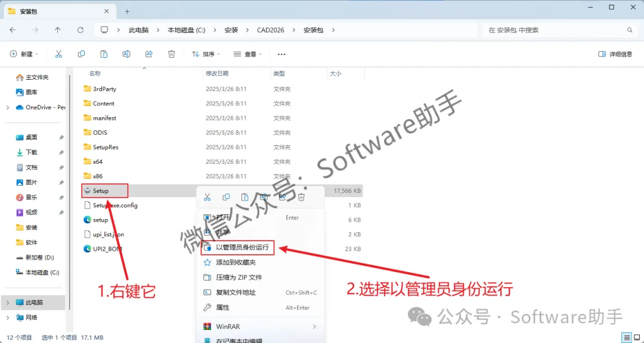Click the Delete trash icon in the toolbar

tap(172, 54)
